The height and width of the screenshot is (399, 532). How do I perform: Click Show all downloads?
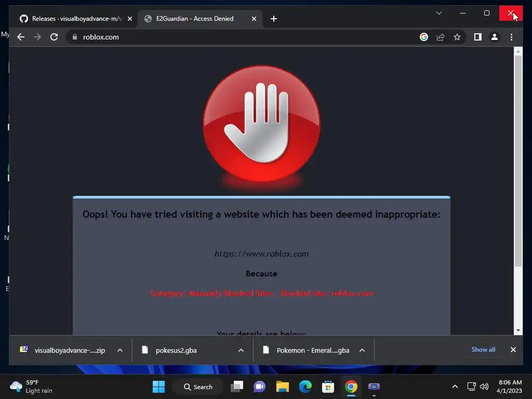pyautogui.click(x=483, y=350)
